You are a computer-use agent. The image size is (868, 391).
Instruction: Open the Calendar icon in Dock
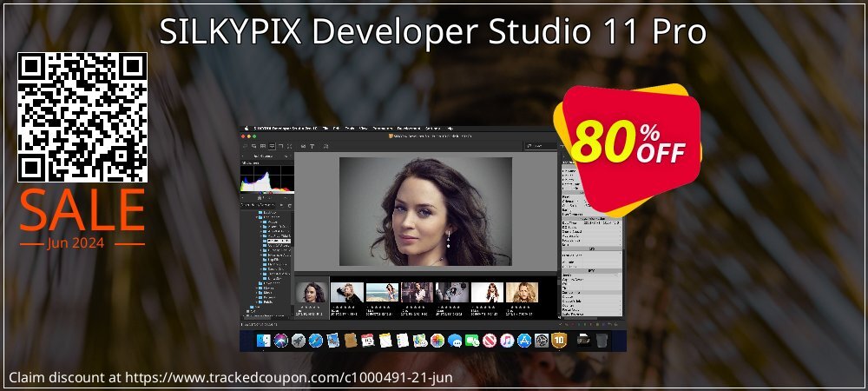click(x=367, y=340)
